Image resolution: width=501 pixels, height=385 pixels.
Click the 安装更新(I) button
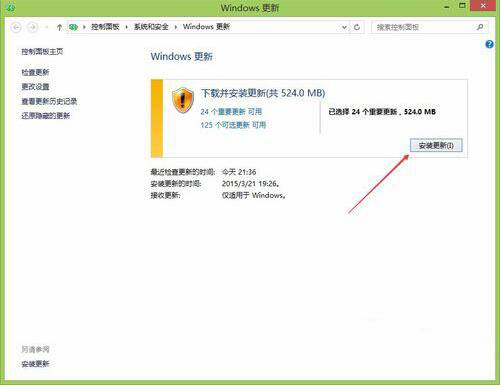tap(436, 145)
